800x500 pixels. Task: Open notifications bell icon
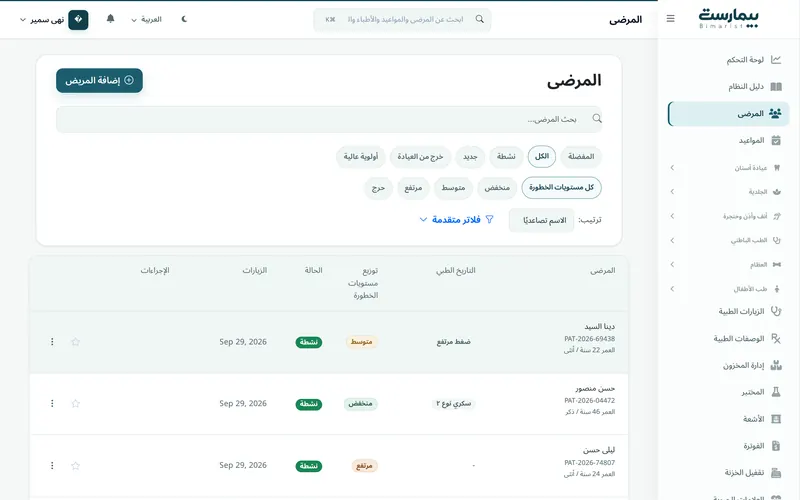click(110, 19)
